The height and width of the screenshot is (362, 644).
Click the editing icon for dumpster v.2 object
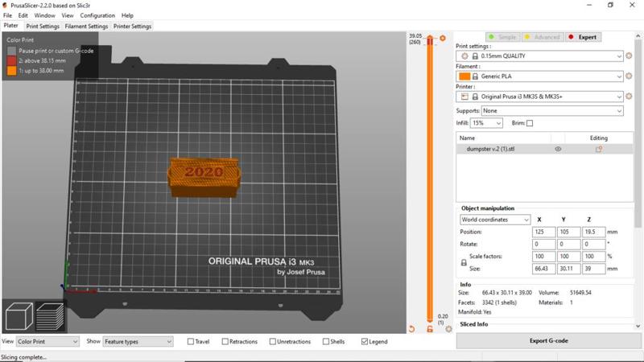(599, 149)
